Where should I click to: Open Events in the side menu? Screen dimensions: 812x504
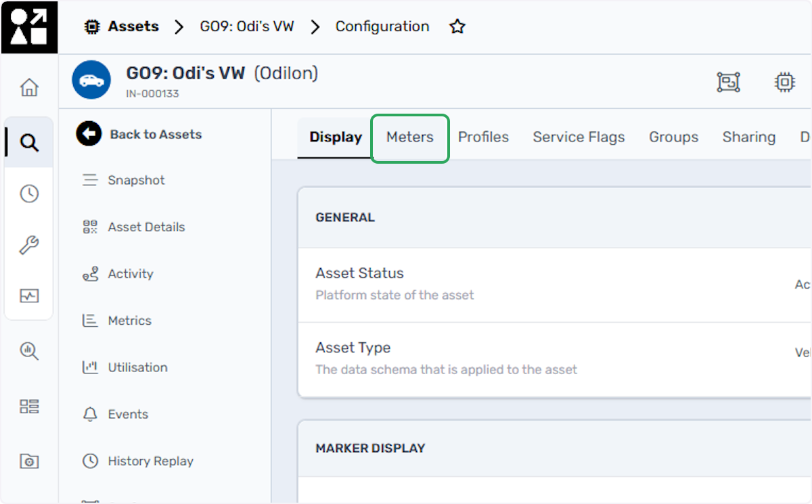coord(128,414)
